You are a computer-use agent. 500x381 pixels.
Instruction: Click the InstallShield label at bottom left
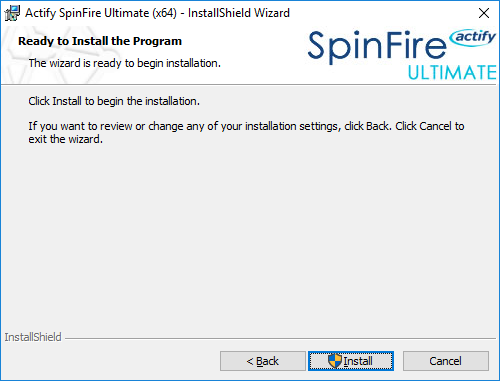pyautogui.click(x=33, y=337)
